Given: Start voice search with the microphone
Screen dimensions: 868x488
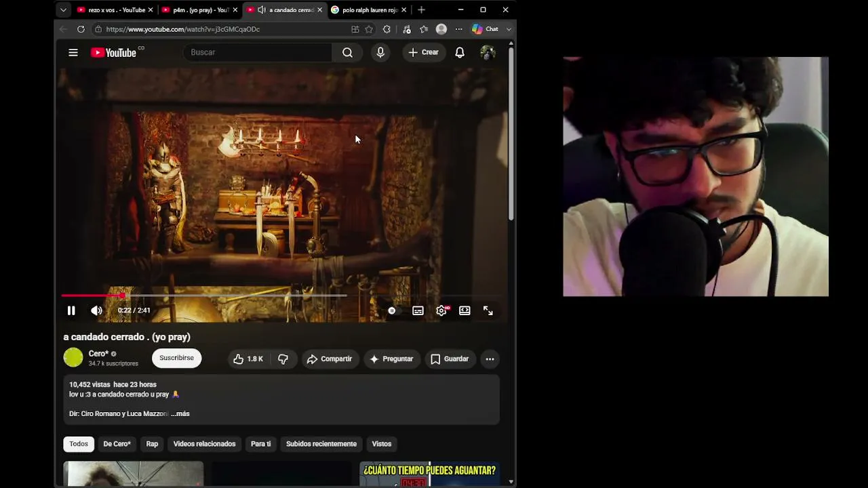Looking at the screenshot, I should [380, 52].
